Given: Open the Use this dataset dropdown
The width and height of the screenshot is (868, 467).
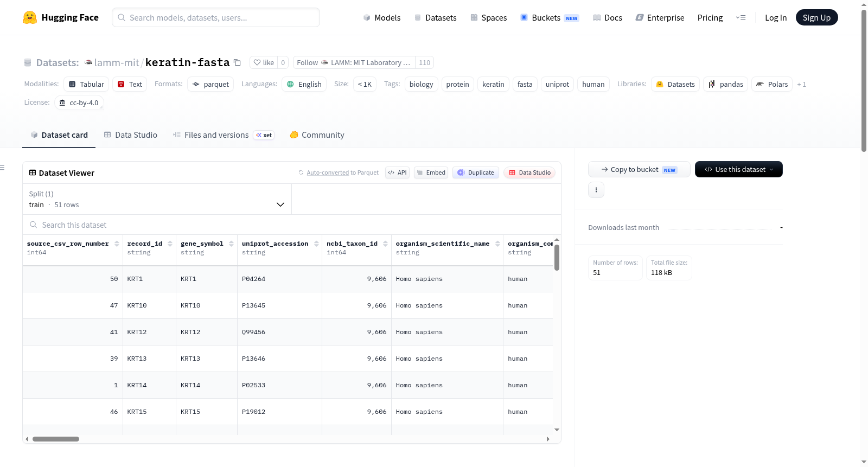Looking at the screenshot, I should 739,169.
